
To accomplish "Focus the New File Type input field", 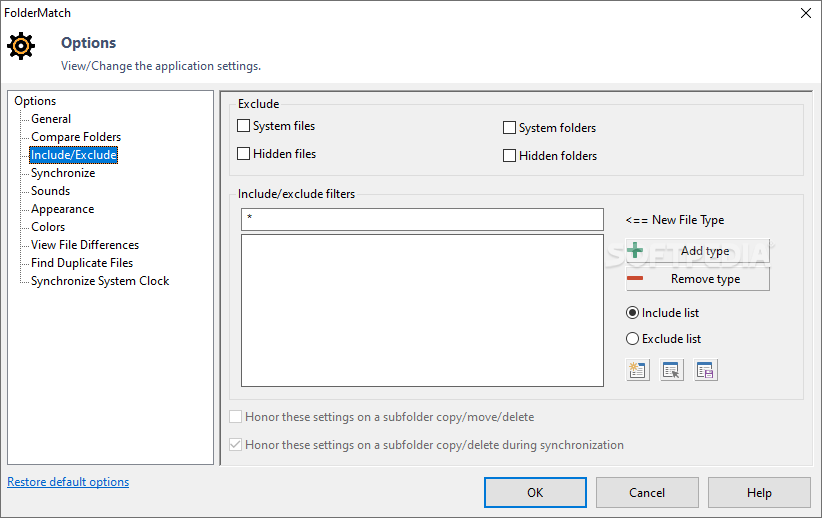I will [x=422, y=220].
